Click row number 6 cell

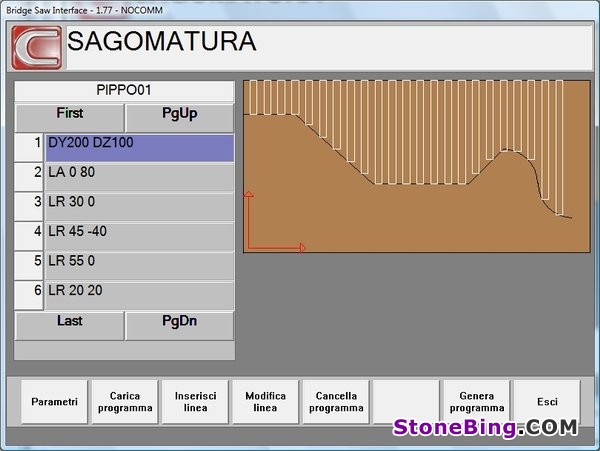click(x=29, y=295)
